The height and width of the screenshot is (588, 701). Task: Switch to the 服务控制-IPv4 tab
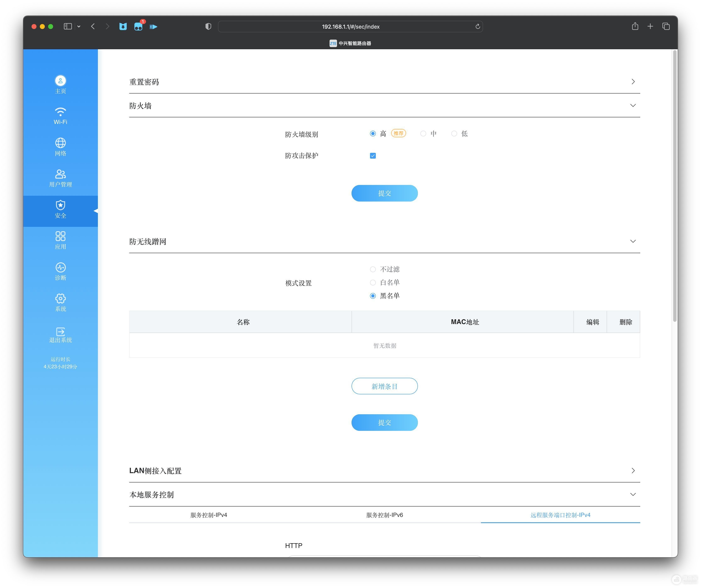[x=209, y=515]
